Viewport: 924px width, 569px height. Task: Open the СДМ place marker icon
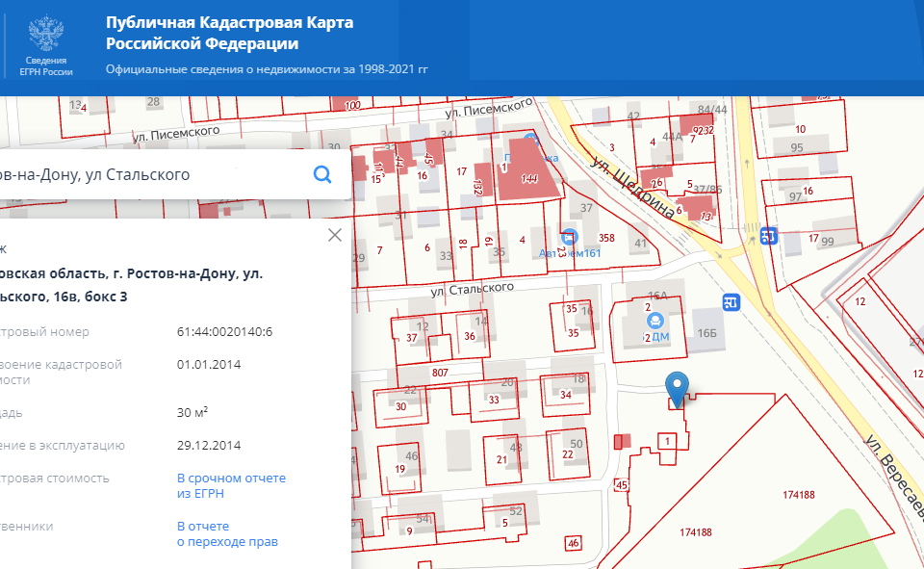click(654, 322)
